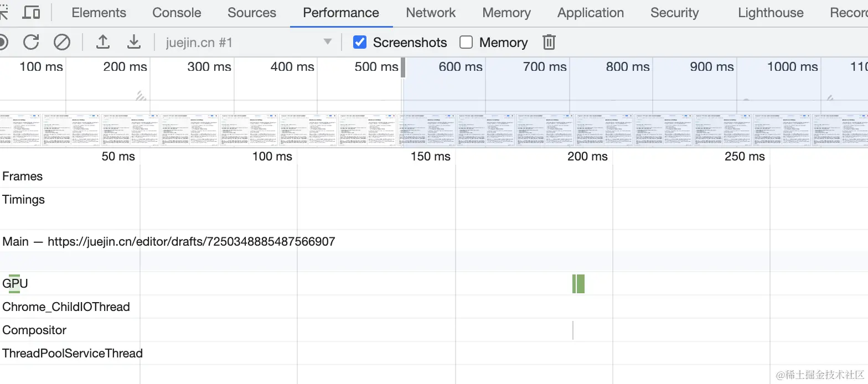Open the Console tab
Screen dimensions: 868x384
[177, 13]
